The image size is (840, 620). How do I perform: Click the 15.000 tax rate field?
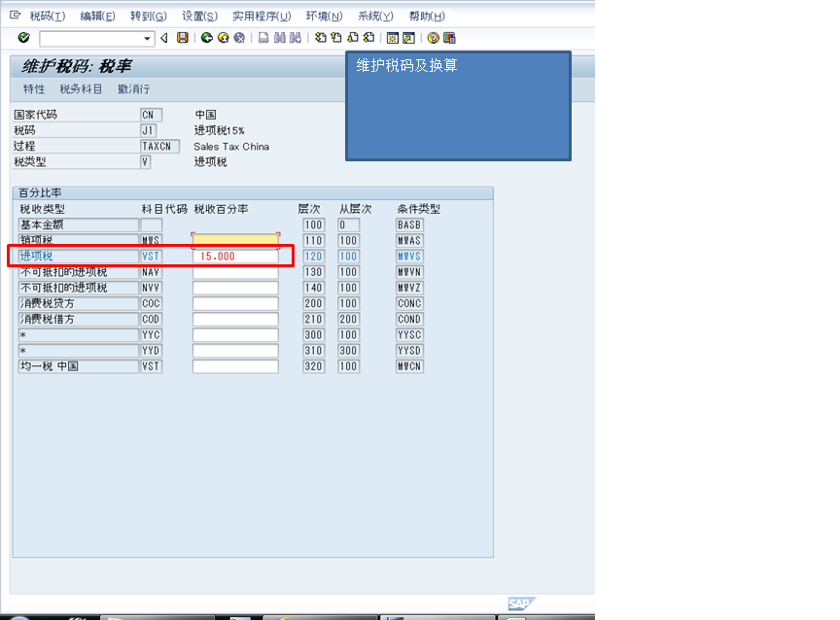[235, 256]
